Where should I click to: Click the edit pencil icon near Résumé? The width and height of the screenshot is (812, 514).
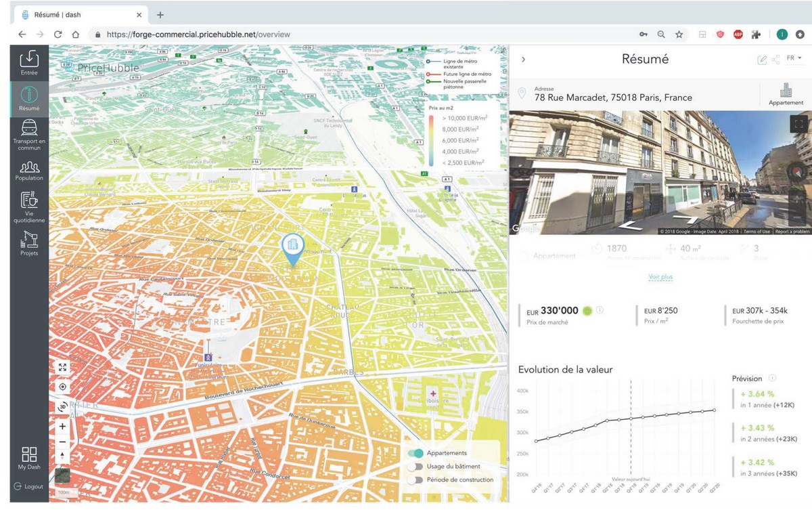[x=762, y=60]
